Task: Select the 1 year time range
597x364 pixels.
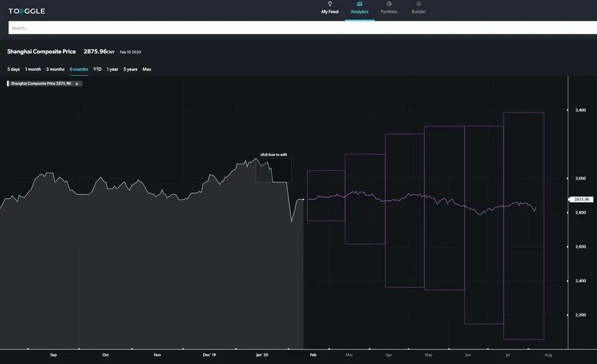Action: (x=112, y=69)
